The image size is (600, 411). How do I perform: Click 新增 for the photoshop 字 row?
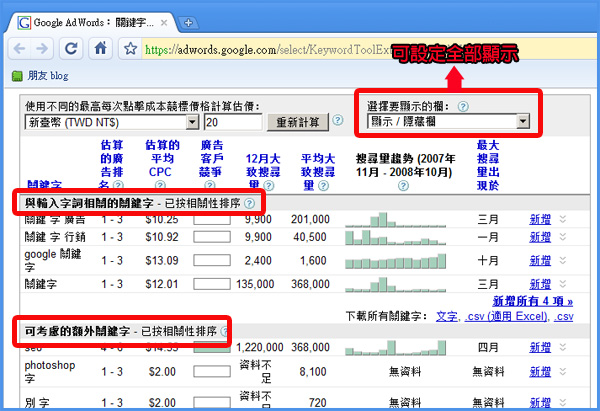540,372
